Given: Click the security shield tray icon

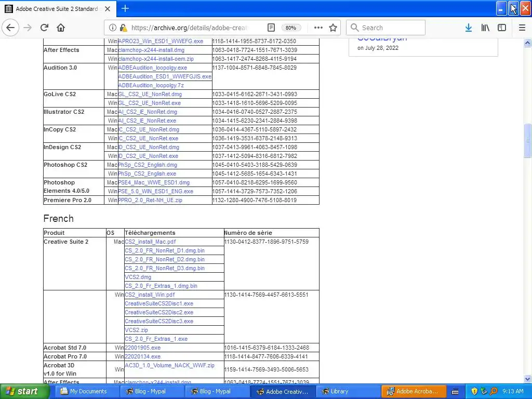Looking at the screenshot, I should point(474,391).
